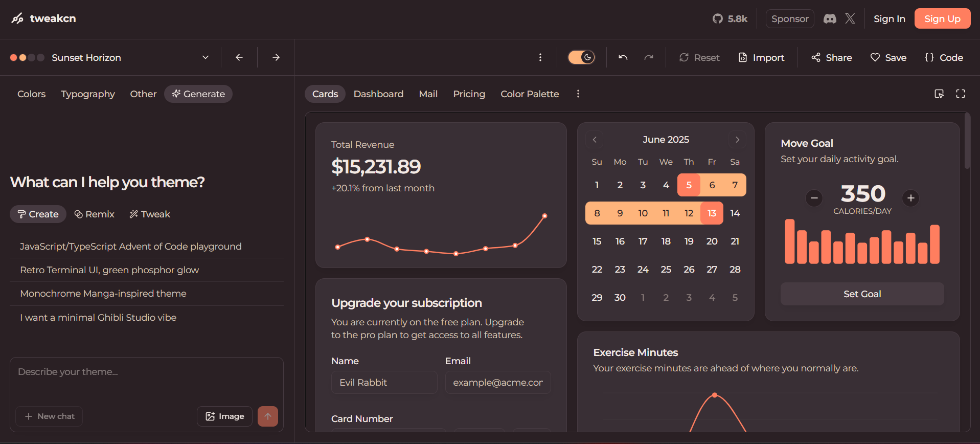
Task: Redo the theme change
Action: click(649, 57)
